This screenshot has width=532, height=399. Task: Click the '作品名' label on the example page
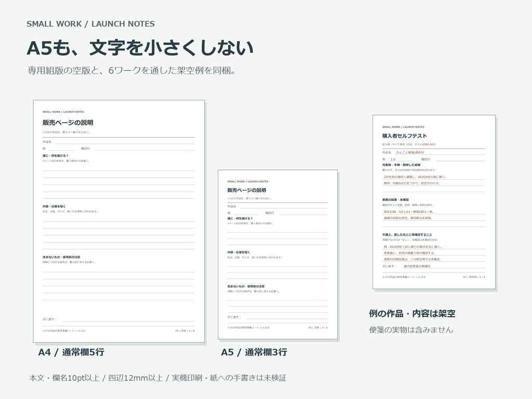[387, 153]
